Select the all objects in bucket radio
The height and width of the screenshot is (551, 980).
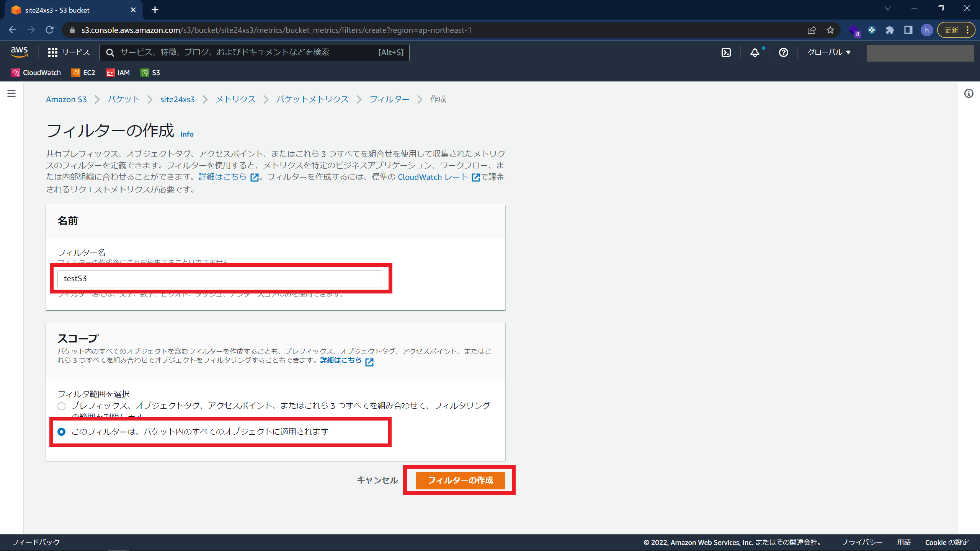point(61,432)
